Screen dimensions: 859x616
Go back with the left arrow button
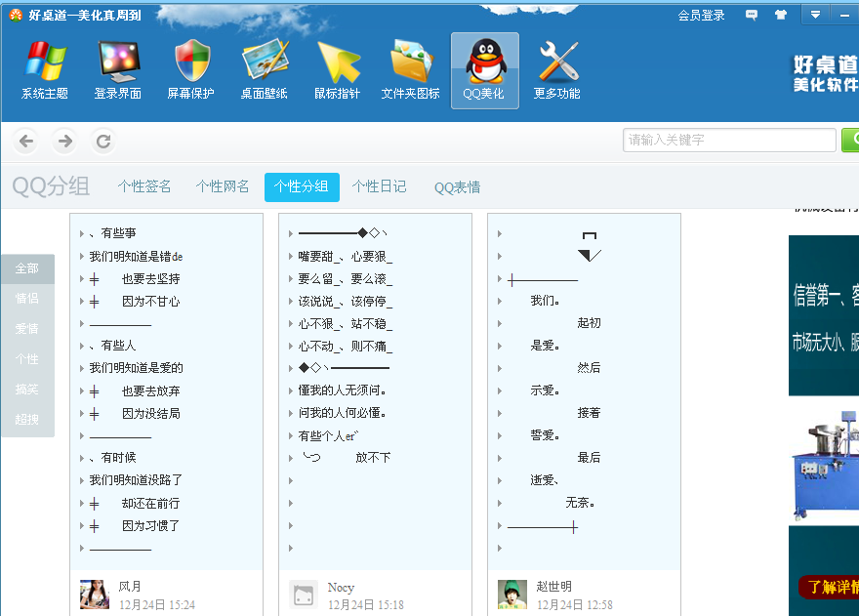[26, 142]
